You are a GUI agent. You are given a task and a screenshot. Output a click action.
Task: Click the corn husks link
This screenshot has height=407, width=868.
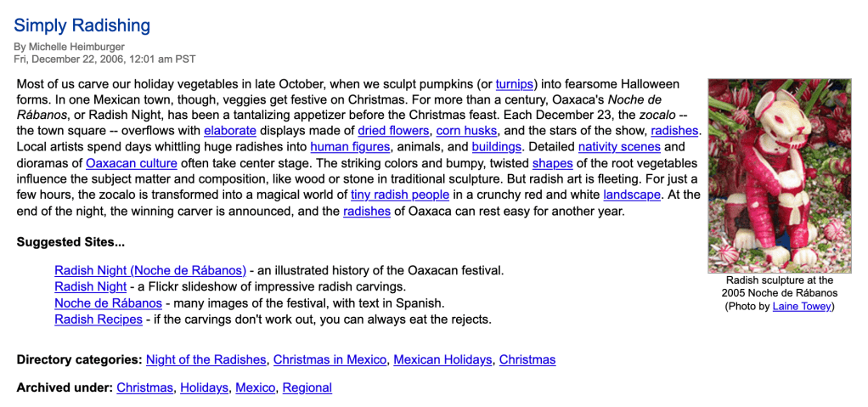466,131
